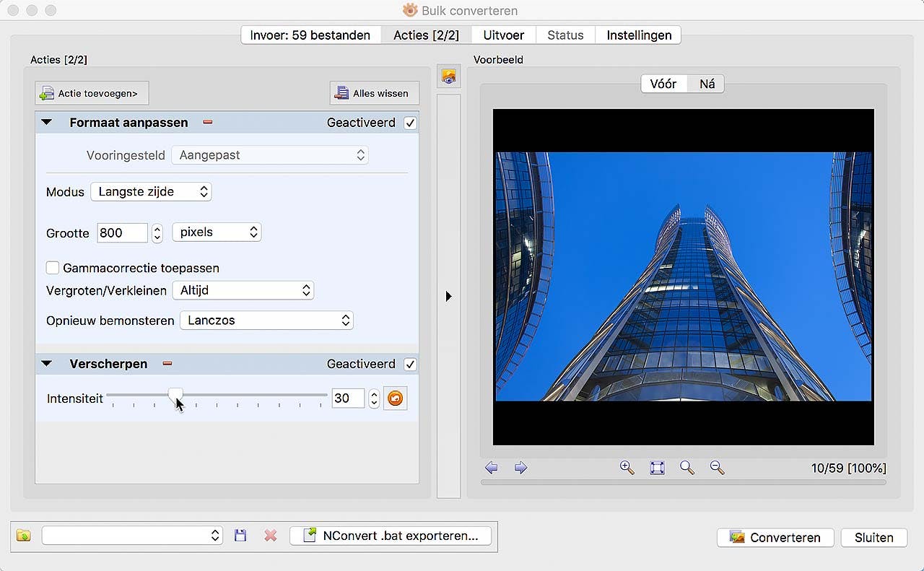Screen dimensions: 924x571
Task: Click the Intensiteit stepper arrows
Action: 374,398
